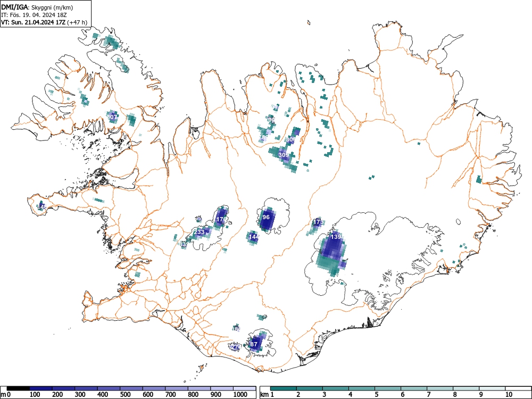Click the '(+47 h)' forecast offset text
This screenshot has width=532, height=399.
[77, 22]
